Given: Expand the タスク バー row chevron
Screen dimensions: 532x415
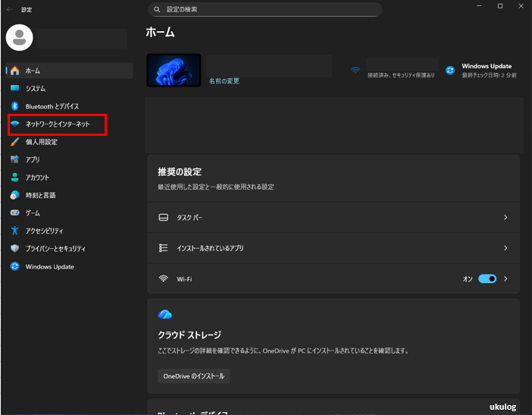Looking at the screenshot, I should coord(505,218).
